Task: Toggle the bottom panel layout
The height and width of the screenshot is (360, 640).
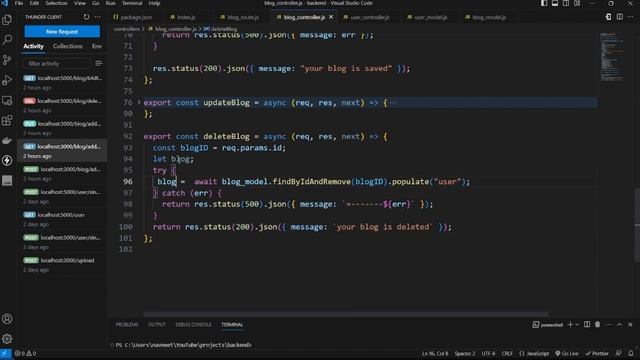Action: coord(555,3)
